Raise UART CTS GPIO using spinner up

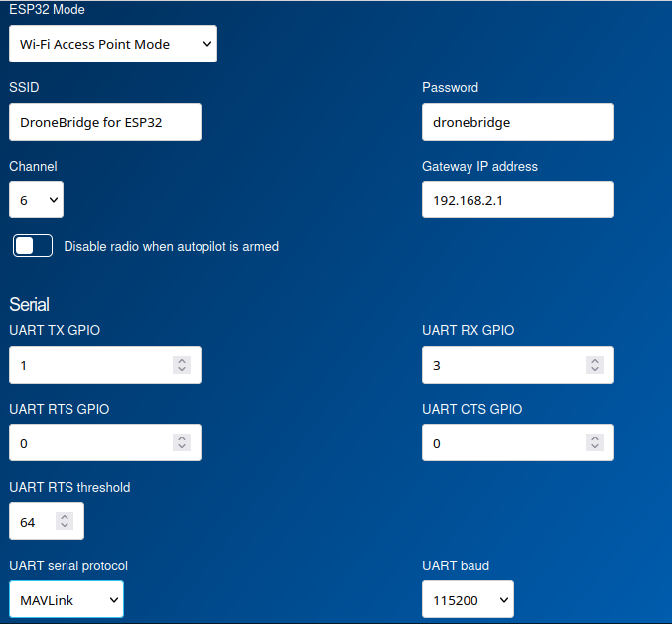coord(595,437)
